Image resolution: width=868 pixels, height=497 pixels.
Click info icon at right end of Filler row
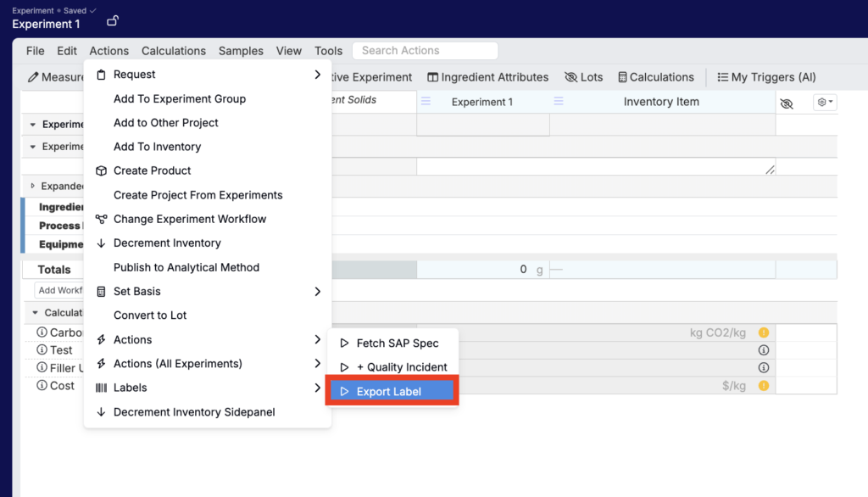(x=764, y=368)
